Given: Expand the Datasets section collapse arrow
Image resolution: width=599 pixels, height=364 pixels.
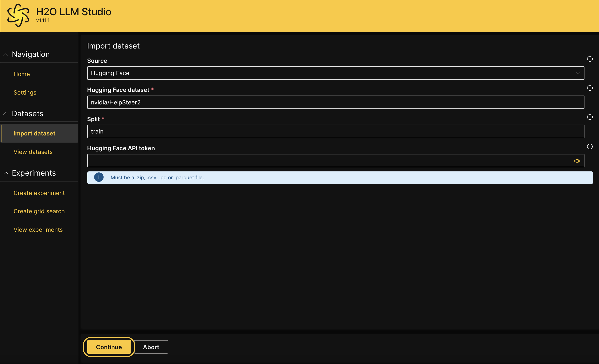Looking at the screenshot, I should tap(6, 113).
